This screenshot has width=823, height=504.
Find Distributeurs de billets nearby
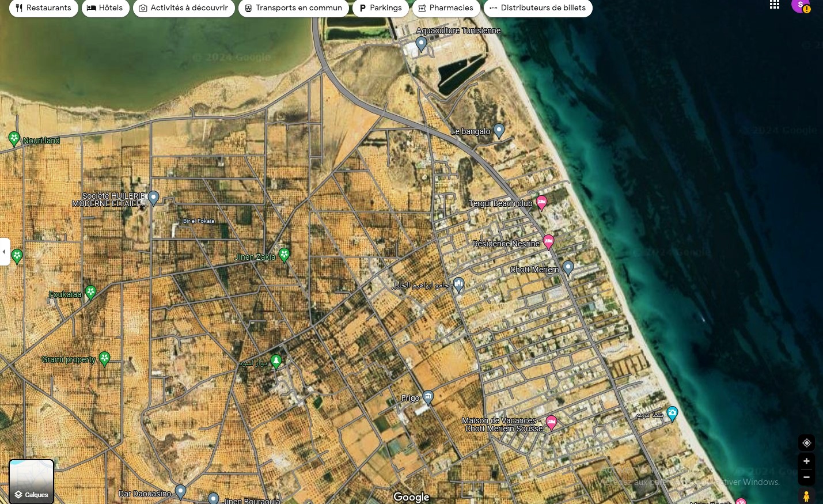(x=537, y=8)
